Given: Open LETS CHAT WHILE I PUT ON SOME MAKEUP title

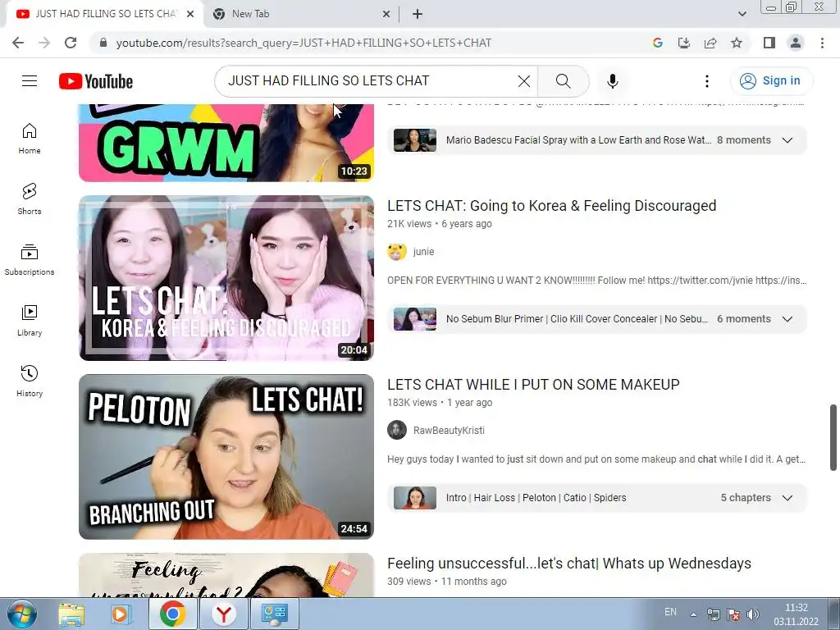Looking at the screenshot, I should tap(533, 385).
